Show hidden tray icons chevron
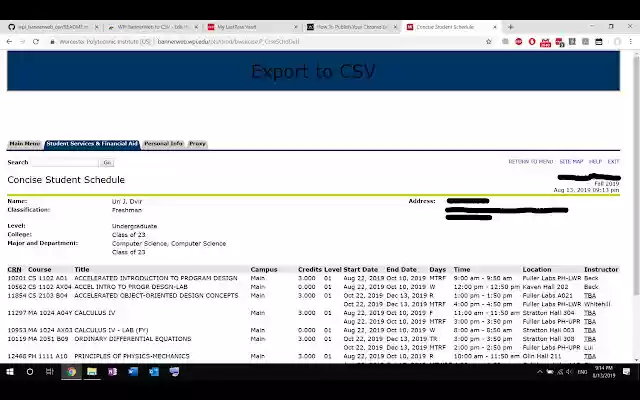This screenshot has width=640, height=400. click(x=540, y=372)
